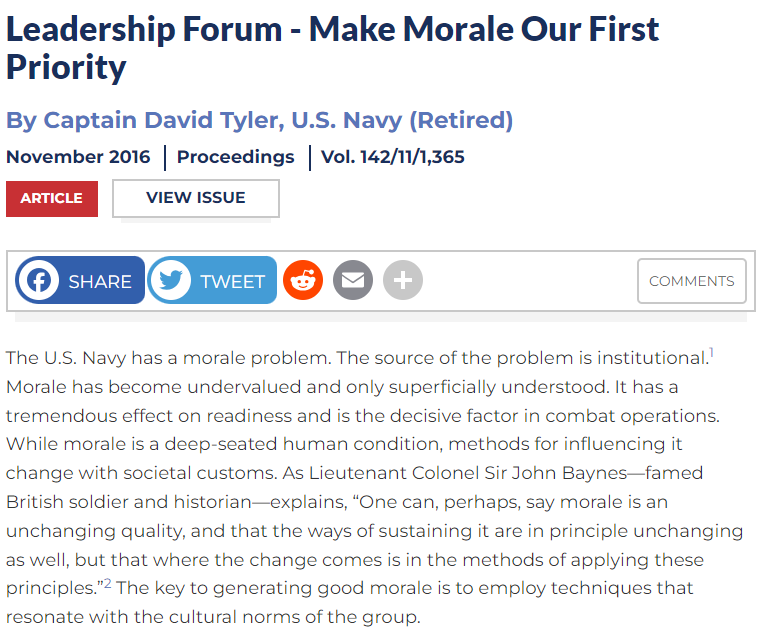Click the Facebook logo icon

coord(39,280)
